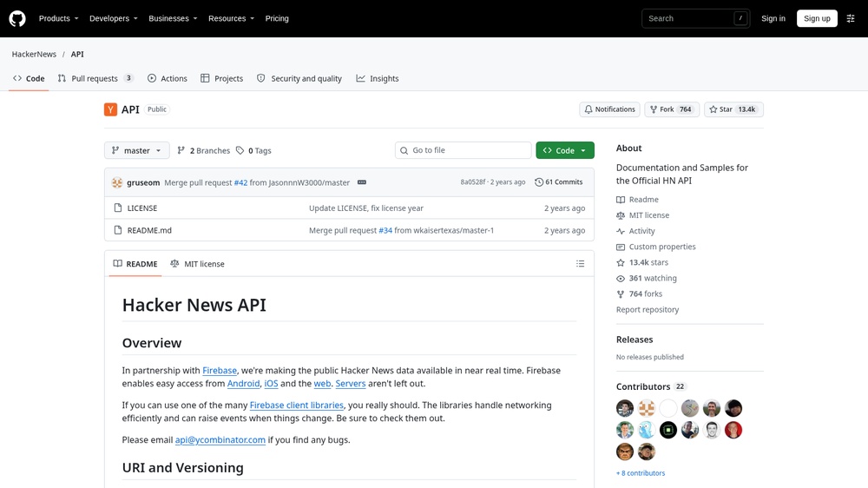Click the Hacker News Y repository avatar
Screen dimensions: 868x488
pyautogui.click(x=111, y=109)
